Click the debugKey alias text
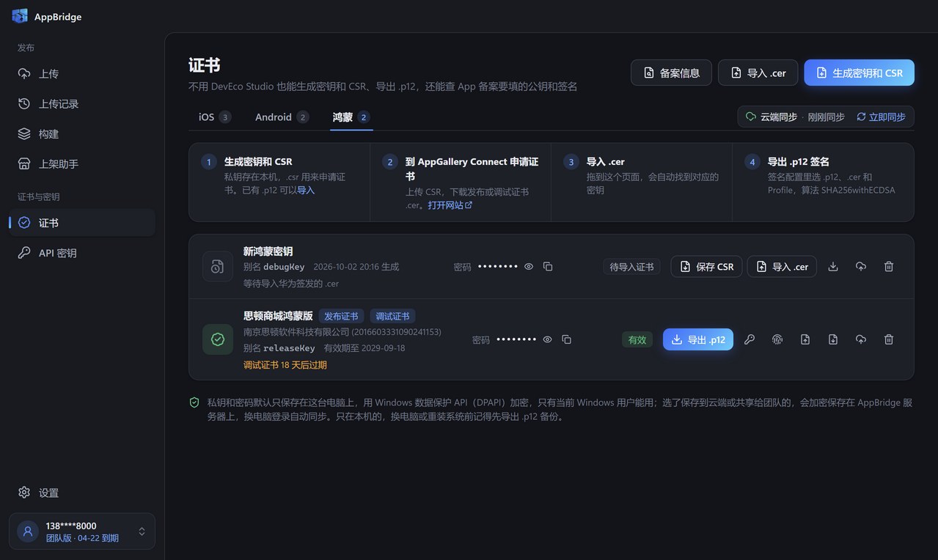 click(x=284, y=267)
